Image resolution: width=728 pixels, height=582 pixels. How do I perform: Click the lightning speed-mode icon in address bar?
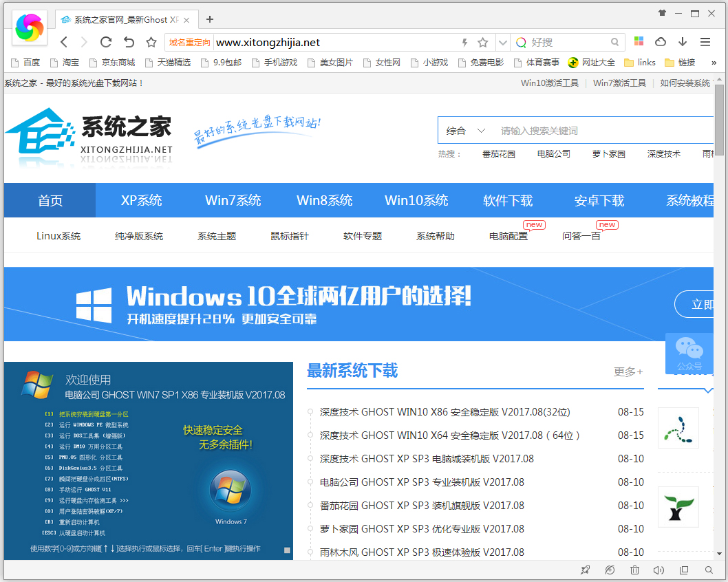[464, 43]
